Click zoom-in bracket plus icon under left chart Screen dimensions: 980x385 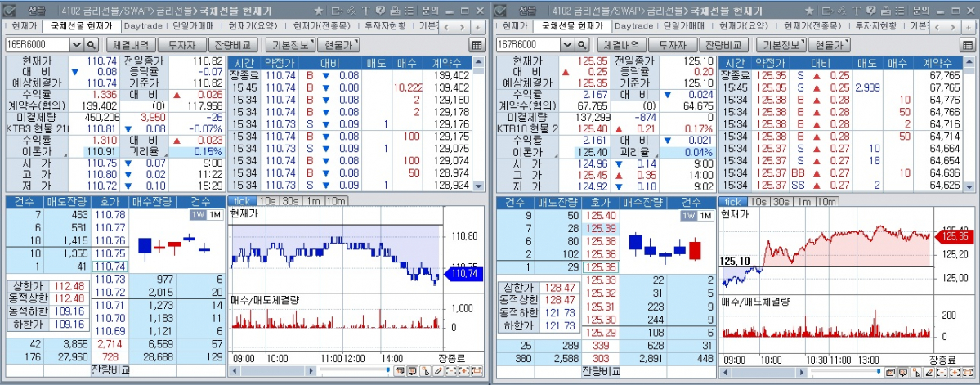pyautogui.click(x=464, y=371)
